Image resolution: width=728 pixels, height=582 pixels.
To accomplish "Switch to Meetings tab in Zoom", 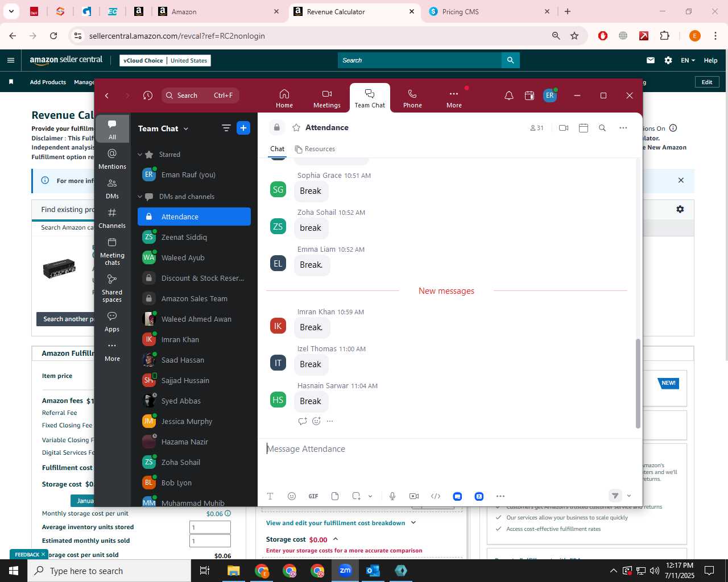I will (x=327, y=98).
